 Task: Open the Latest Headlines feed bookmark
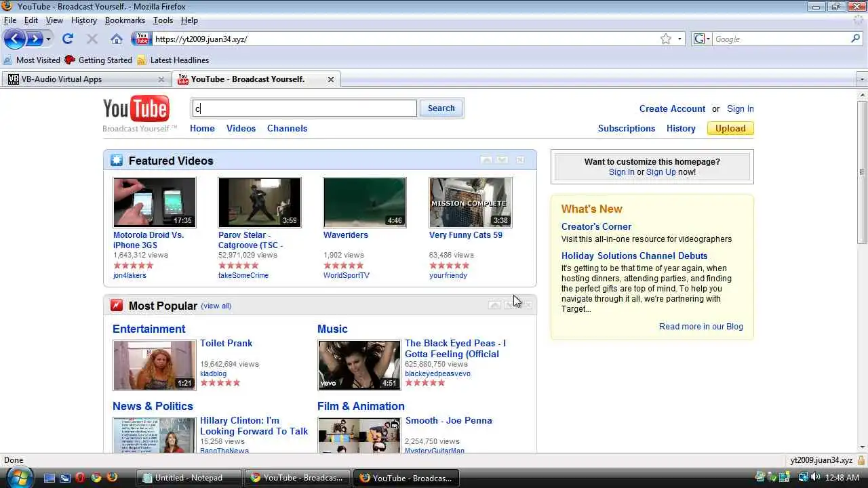173,60
